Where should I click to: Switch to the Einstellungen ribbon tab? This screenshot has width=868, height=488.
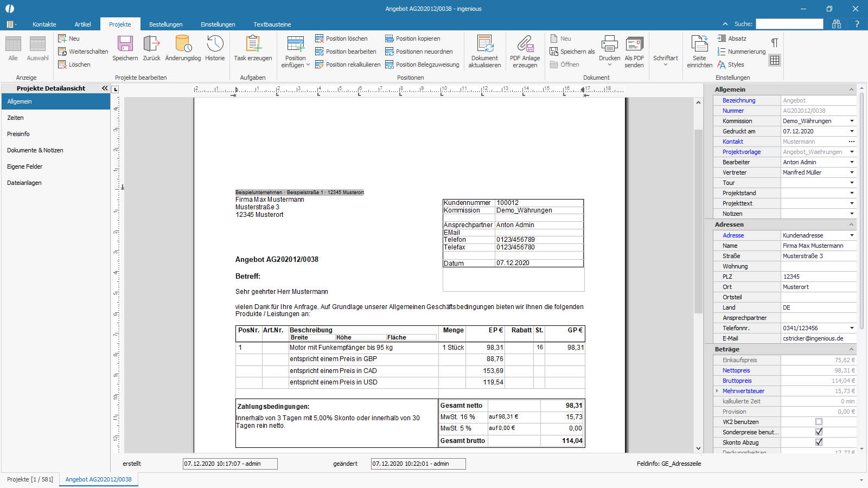pyautogui.click(x=218, y=24)
